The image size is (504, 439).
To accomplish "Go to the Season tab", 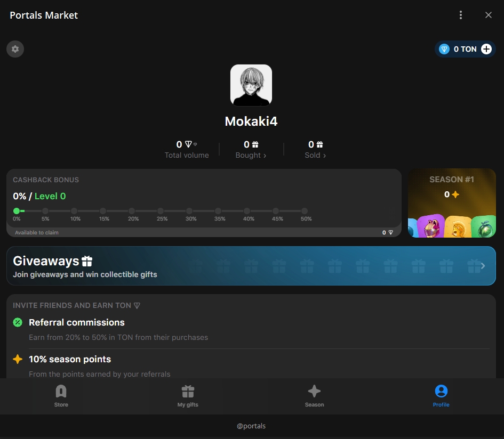I will (x=314, y=396).
